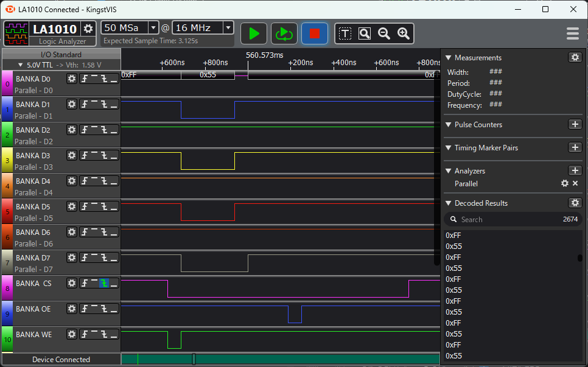588x367 pixels.
Task: Select the timing marker T tool
Action: click(x=345, y=33)
